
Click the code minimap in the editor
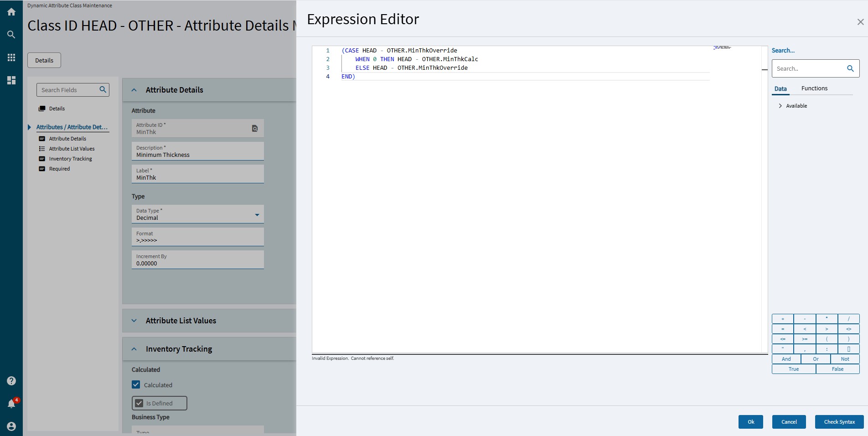pyautogui.click(x=722, y=47)
